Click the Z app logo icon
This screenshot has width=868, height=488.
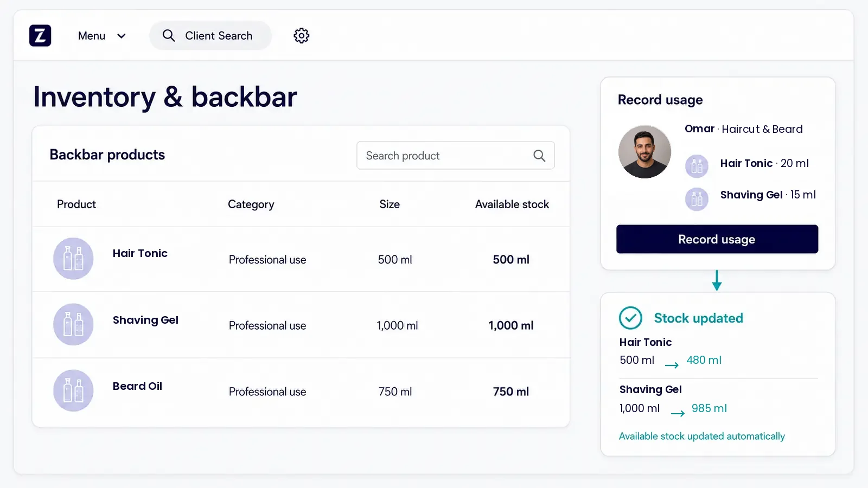click(x=40, y=36)
